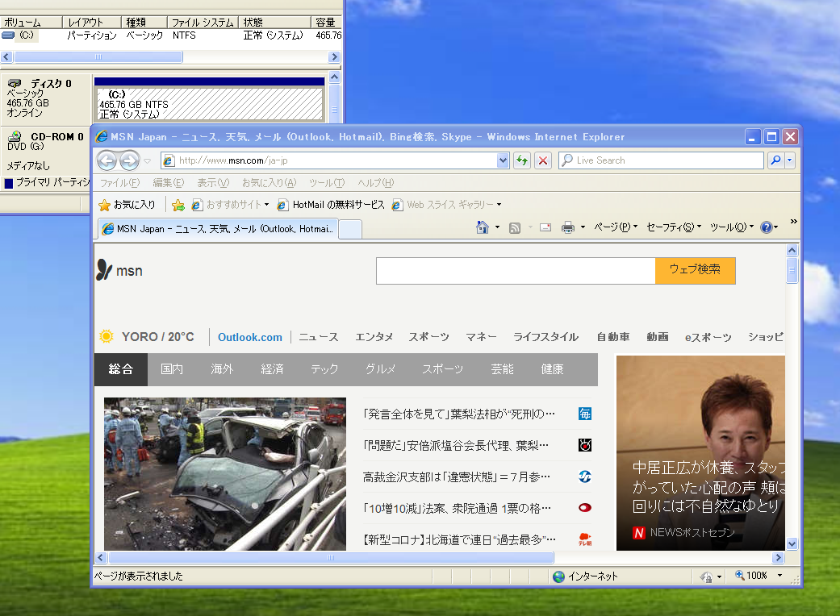Click the Read Mail envelope icon
The image size is (840, 616).
point(545,227)
